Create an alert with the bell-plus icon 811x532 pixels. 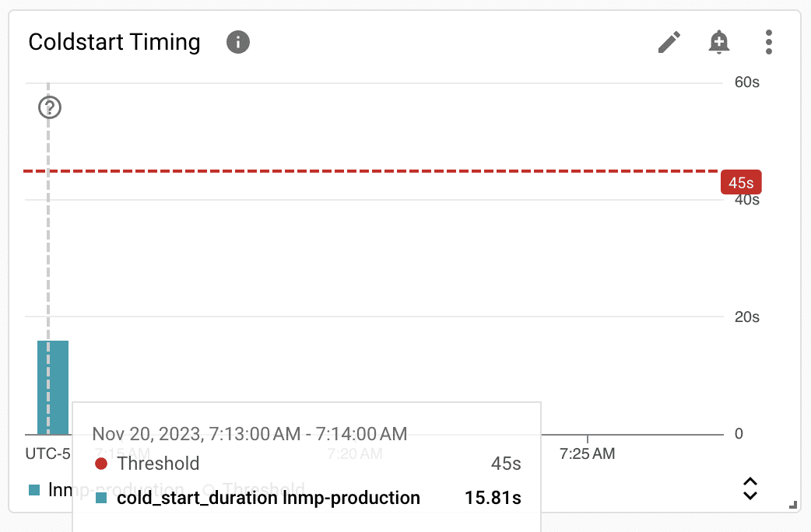(718, 42)
